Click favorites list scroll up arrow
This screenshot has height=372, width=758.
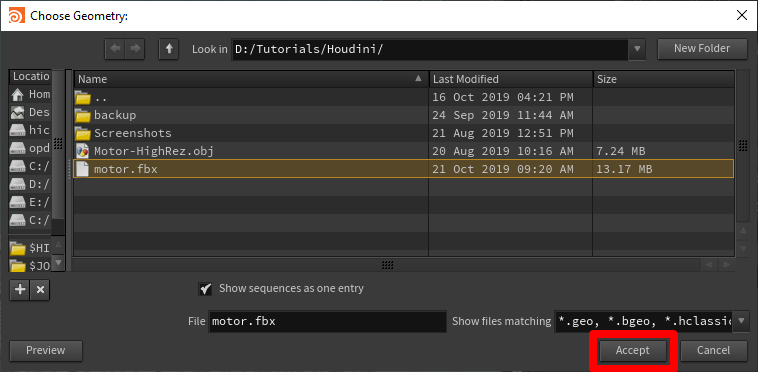coord(58,246)
